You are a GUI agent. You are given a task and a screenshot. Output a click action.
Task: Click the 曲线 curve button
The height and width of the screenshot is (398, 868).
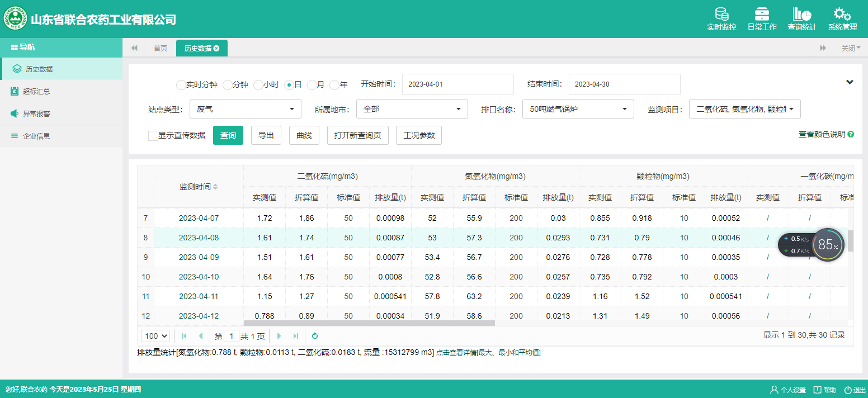(x=304, y=135)
